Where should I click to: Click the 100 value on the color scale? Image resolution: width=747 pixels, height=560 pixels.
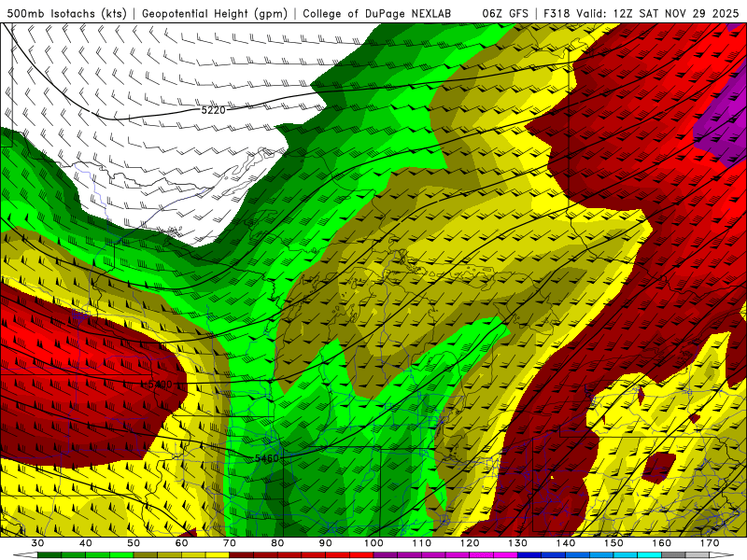click(373, 543)
